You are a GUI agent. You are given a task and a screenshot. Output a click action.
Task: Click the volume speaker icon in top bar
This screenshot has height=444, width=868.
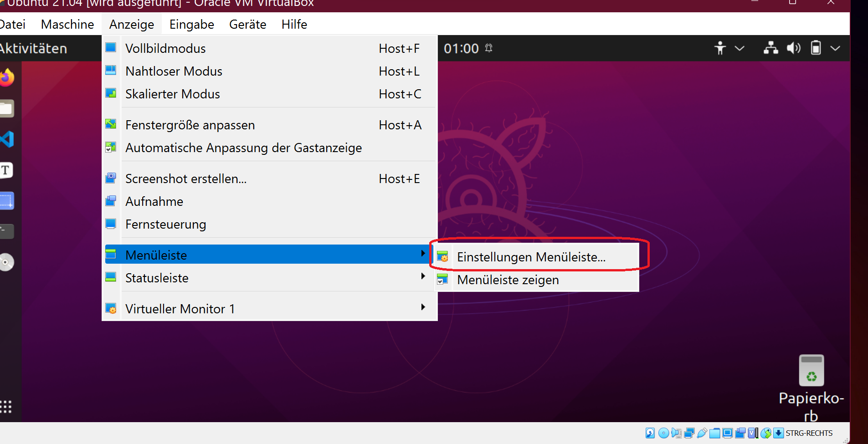793,48
